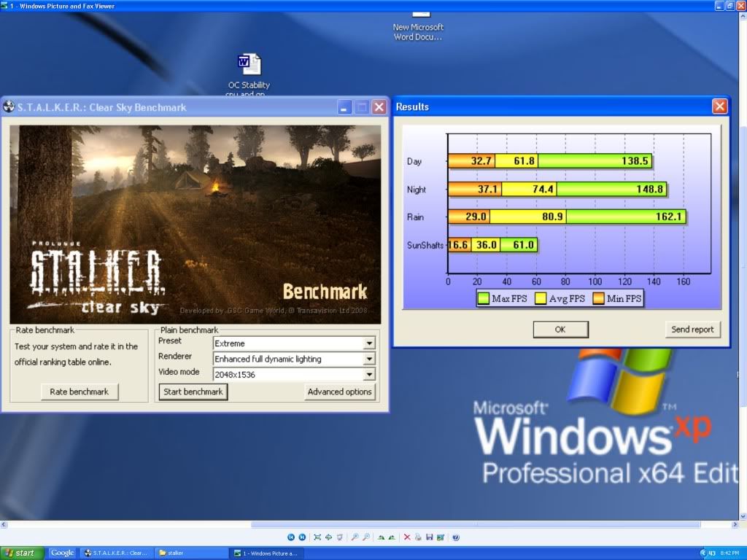Viewport: 747px width, 560px height.
Task: Click the SunShafts Avg FPS value 36.0
Action: [486, 245]
